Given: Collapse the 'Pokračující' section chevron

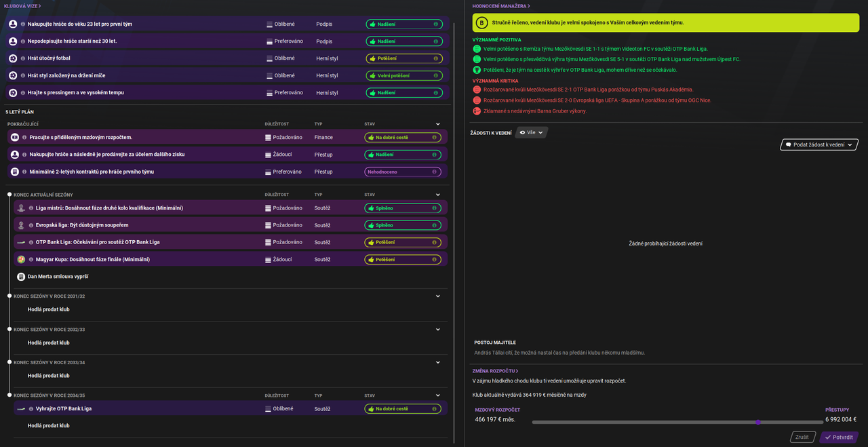Looking at the screenshot, I should pyautogui.click(x=438, y=124).
